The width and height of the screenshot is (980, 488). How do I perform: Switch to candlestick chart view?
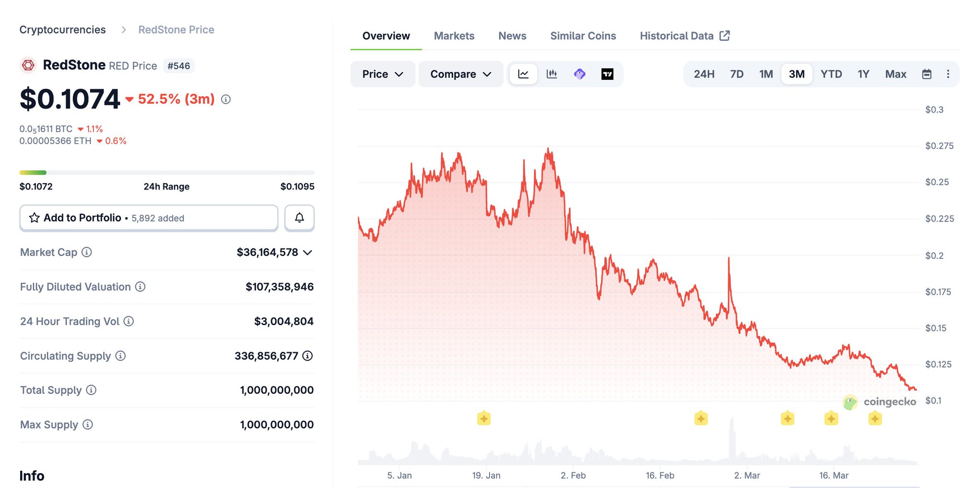[552, 74]
